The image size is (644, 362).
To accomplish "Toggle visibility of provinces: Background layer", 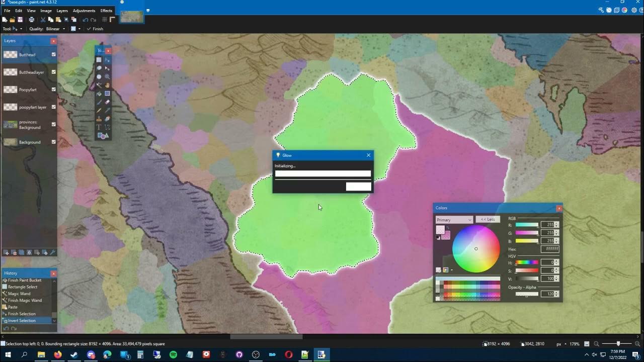I will (x=54, y=125).
